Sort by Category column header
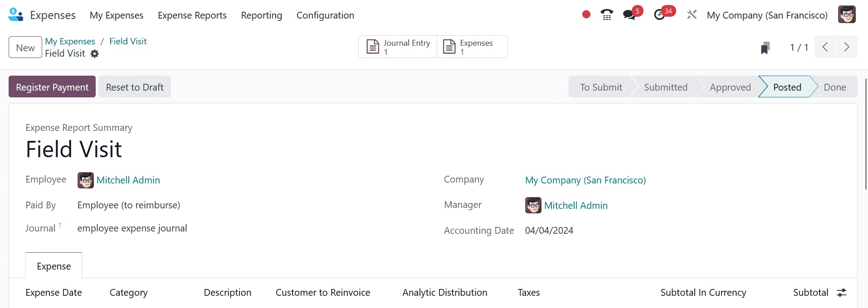The height and width of the screenshot is (308, 868). (128, 293)
